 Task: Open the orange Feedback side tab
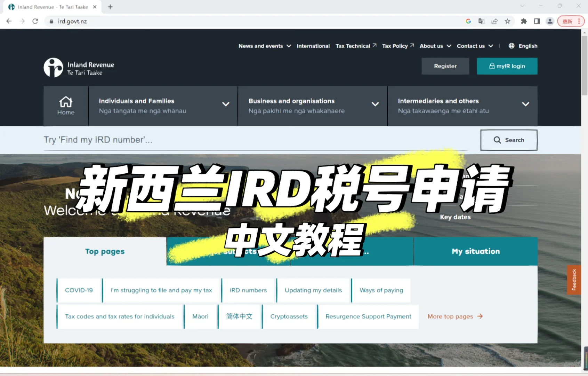[574, 280]
